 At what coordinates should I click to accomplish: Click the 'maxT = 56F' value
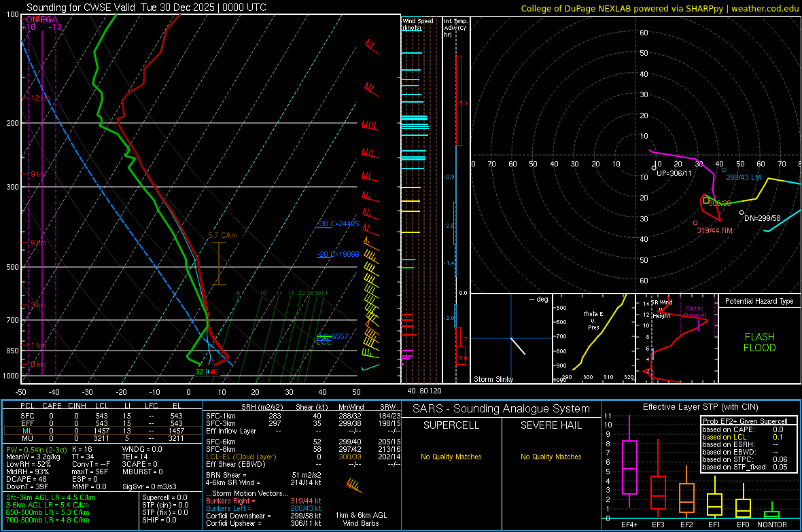click(x=90, y=472)
